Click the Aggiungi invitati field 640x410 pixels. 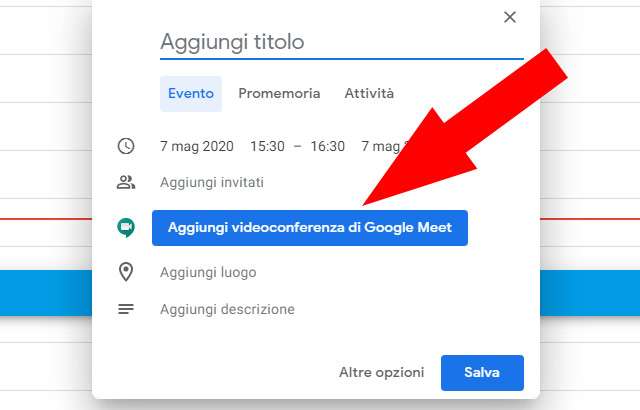[211, 183]
